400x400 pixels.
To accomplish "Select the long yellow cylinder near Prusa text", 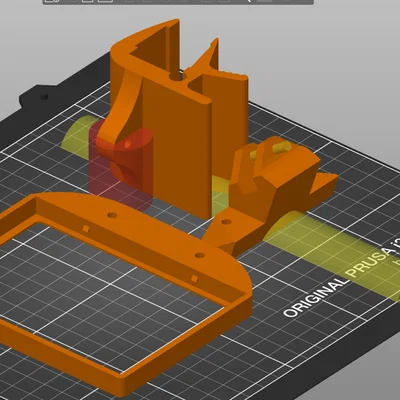I will [x=333, y=253].
